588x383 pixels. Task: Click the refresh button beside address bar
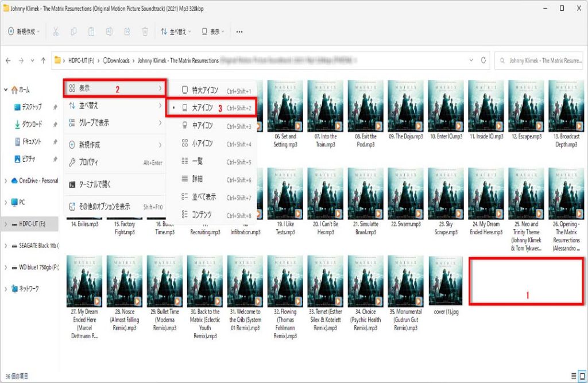click(x=484, y=60)
